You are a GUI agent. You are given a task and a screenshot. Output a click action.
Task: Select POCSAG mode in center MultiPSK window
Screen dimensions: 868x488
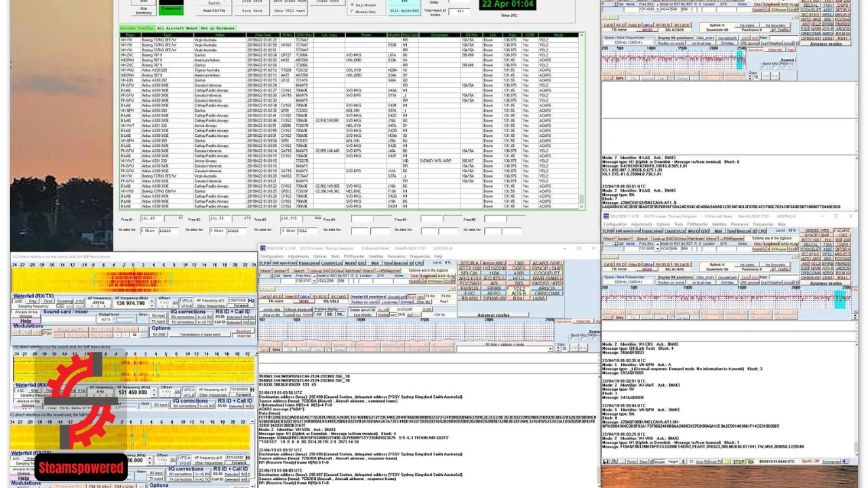tap(469, 283)
